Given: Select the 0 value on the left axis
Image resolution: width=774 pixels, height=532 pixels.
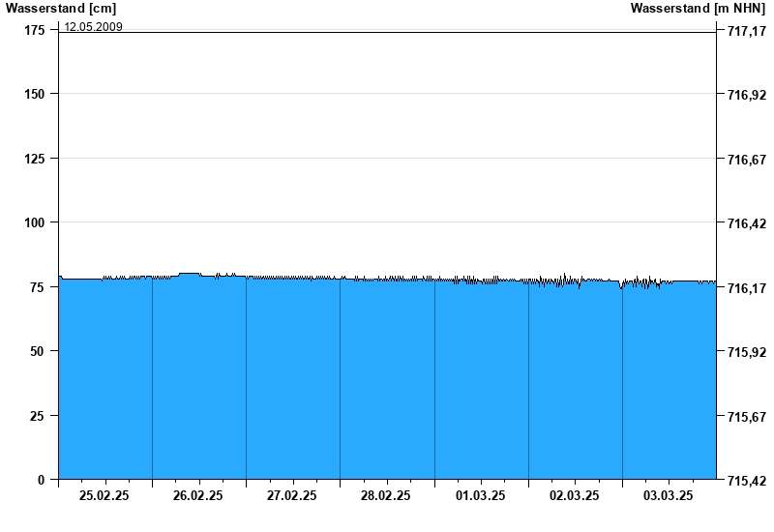Looking at the screenshot, I should coord(42,480).
